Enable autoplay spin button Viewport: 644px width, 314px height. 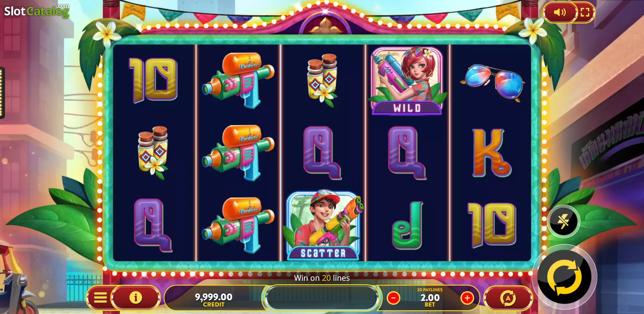pos(508,298)
